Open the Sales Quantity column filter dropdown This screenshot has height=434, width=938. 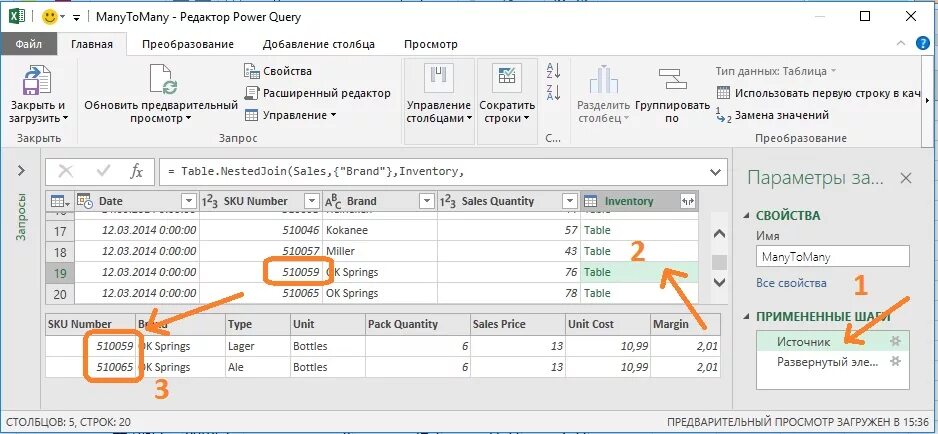[571, 201]
